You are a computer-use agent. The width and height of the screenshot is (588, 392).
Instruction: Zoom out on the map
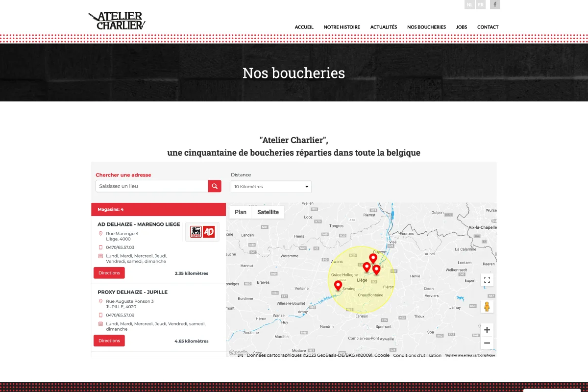[487, 343]
